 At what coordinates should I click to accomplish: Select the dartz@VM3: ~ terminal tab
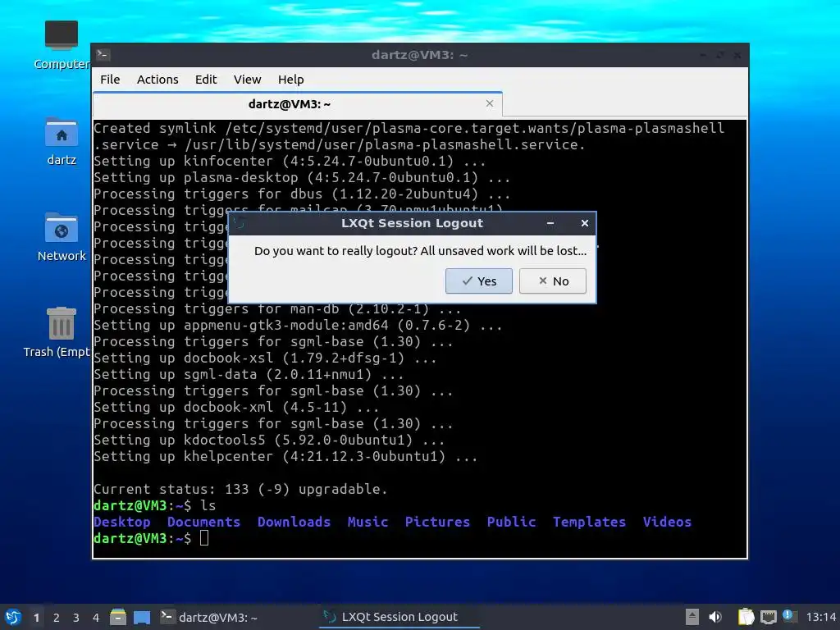(x=297, y=104)
